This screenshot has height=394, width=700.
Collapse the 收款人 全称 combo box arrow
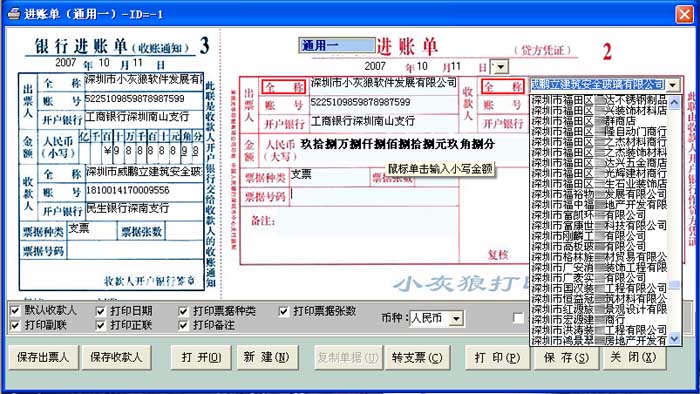pyautogui.click(x=673, y=84)
